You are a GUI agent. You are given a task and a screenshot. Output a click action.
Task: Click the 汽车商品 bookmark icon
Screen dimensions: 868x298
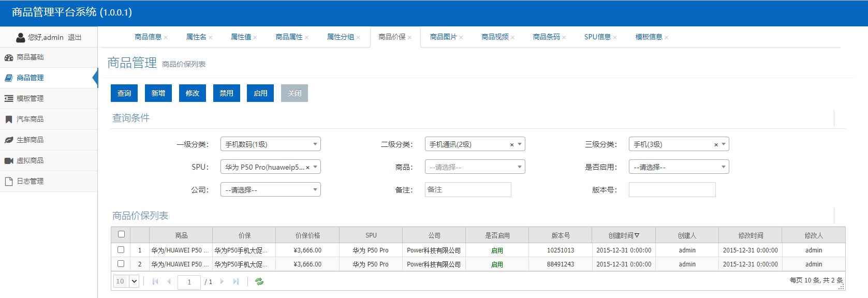[9, 119]
